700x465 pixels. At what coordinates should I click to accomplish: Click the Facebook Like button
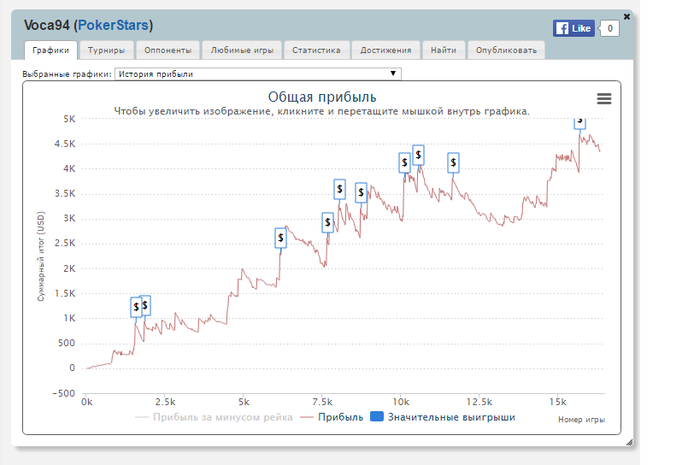coord(574,29)
